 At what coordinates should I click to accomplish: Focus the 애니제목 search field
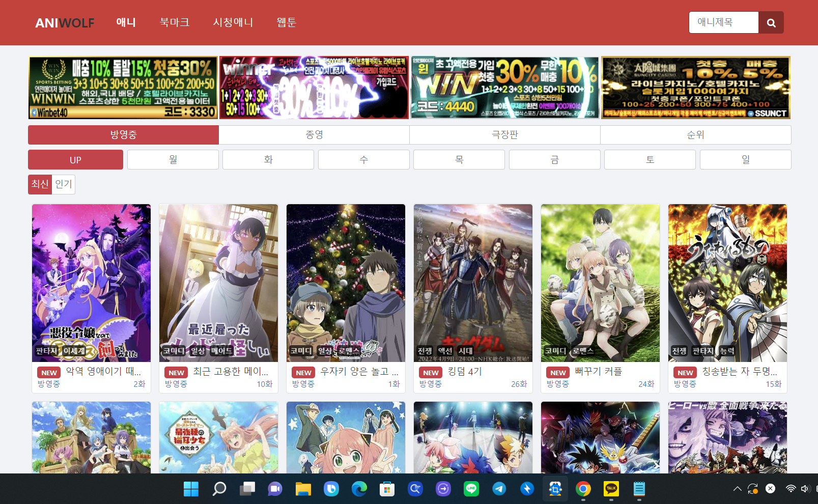coord(724,22)
